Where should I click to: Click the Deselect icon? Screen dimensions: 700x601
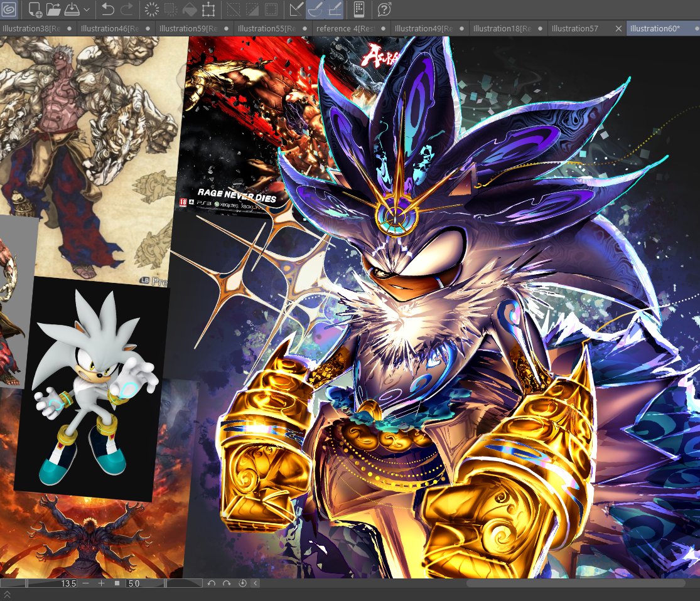233,9
